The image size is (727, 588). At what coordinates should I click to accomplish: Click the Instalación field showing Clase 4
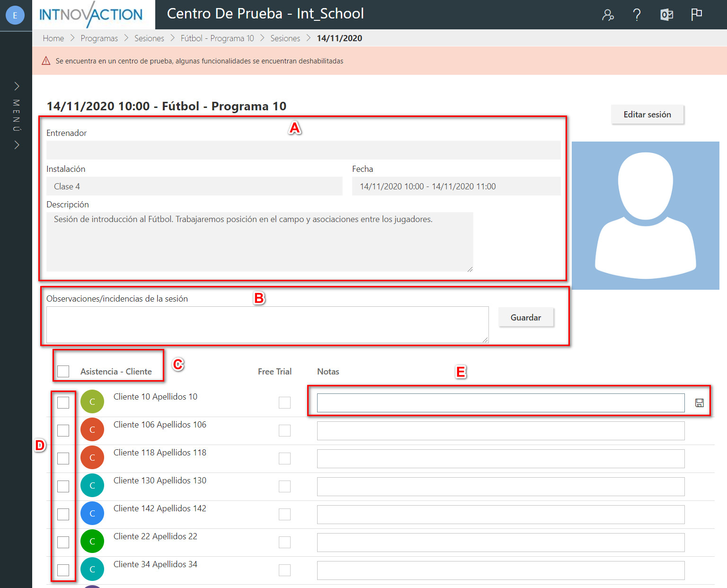point(195,186)
